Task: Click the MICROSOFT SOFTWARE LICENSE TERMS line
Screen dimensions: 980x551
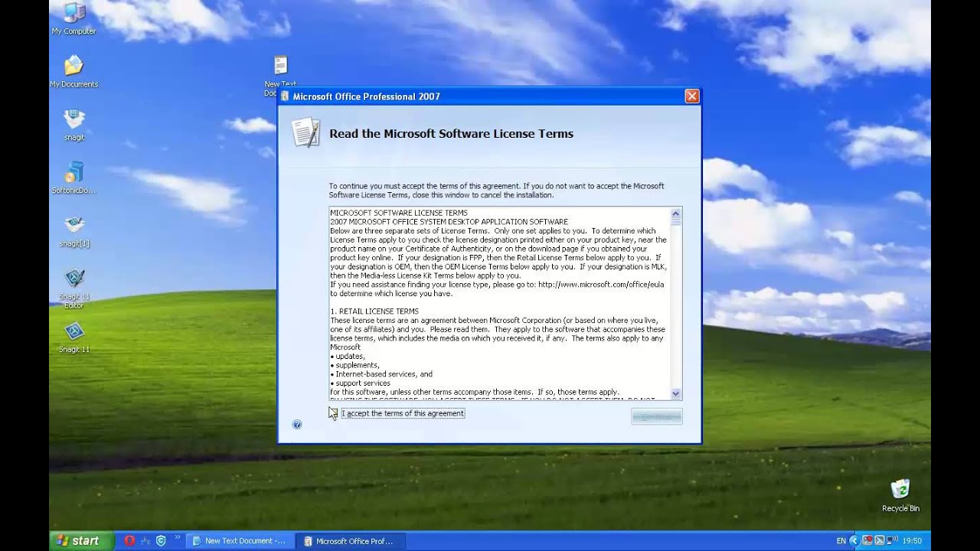Action: tap(399, 213)
